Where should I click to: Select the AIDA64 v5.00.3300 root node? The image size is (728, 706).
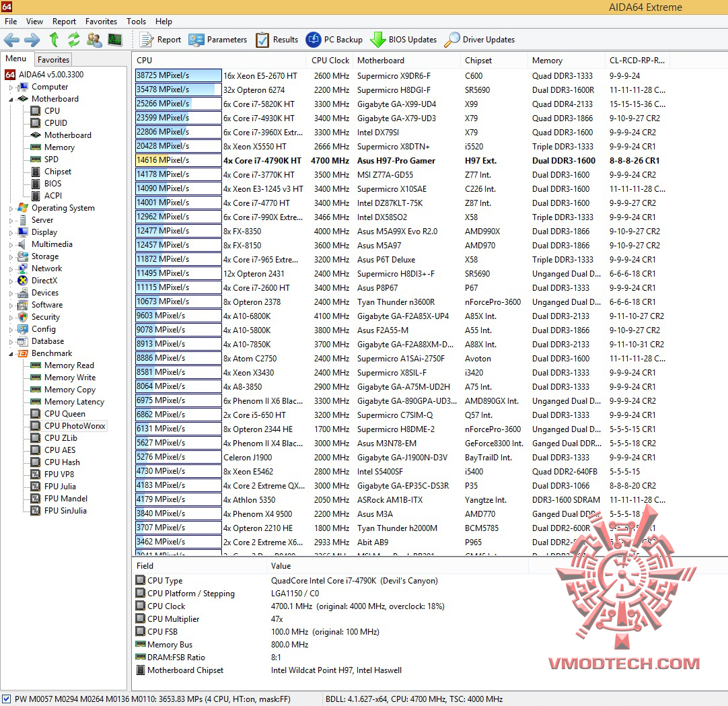[x=51, y=74]
